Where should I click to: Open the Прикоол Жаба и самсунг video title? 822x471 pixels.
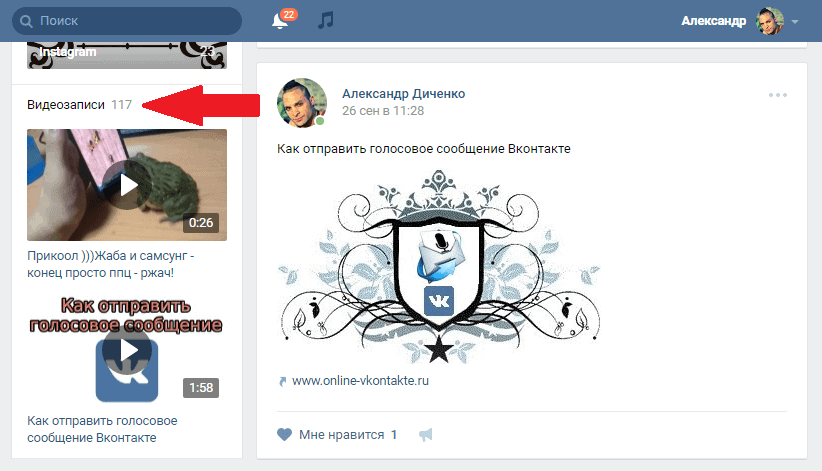(x=111, y=264)
